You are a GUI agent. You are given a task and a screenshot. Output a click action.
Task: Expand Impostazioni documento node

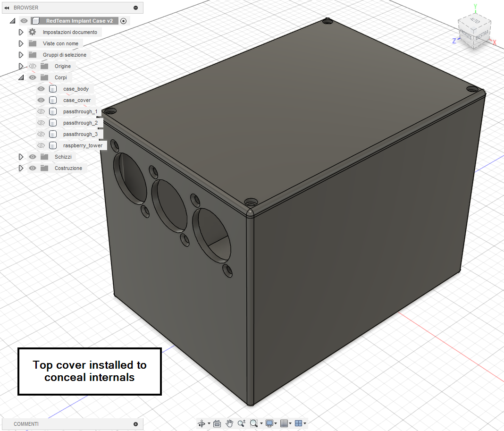point(21,32)
